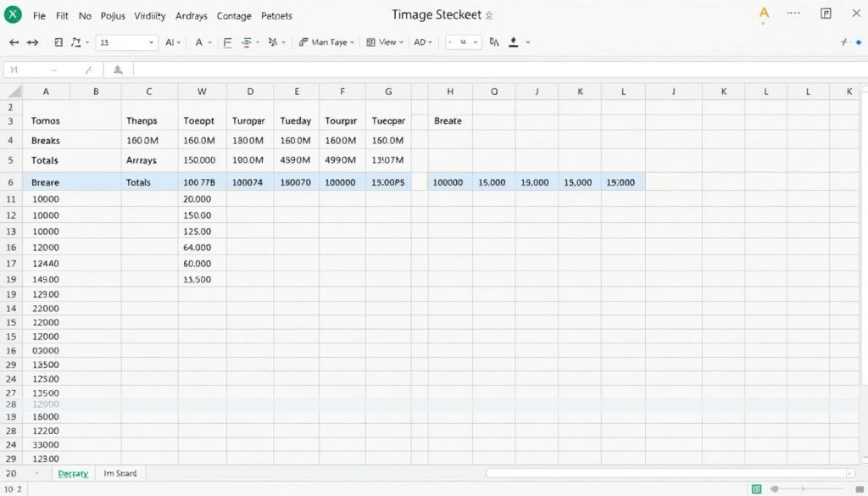The height and width of the screenshot is (496, 868).
Task: Open the Vidility menu
Action: [x=150, y=16]
